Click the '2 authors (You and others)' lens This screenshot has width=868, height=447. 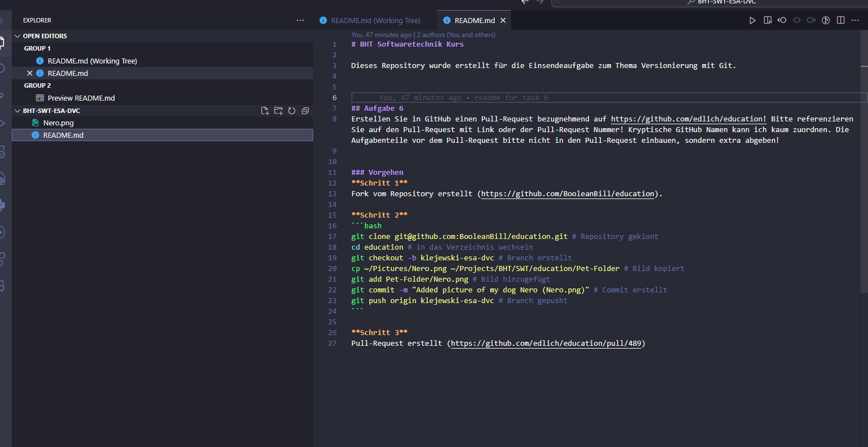coord(456,35)
